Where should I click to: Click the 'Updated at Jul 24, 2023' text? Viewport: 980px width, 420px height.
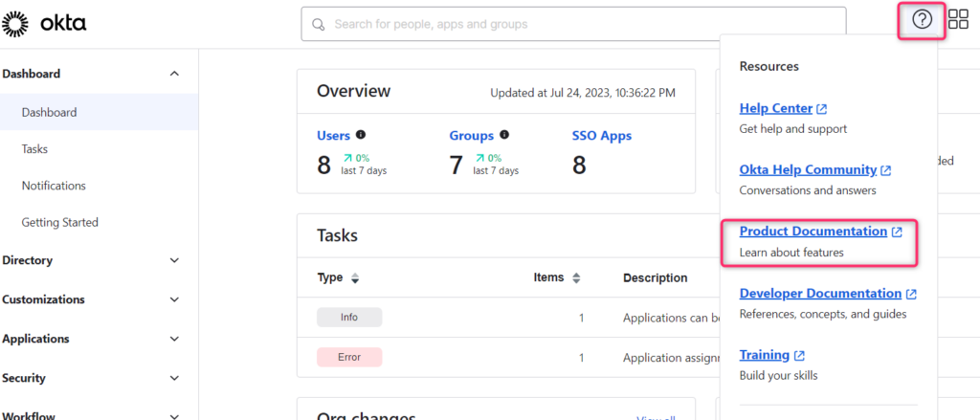click(x=583, y=93)
